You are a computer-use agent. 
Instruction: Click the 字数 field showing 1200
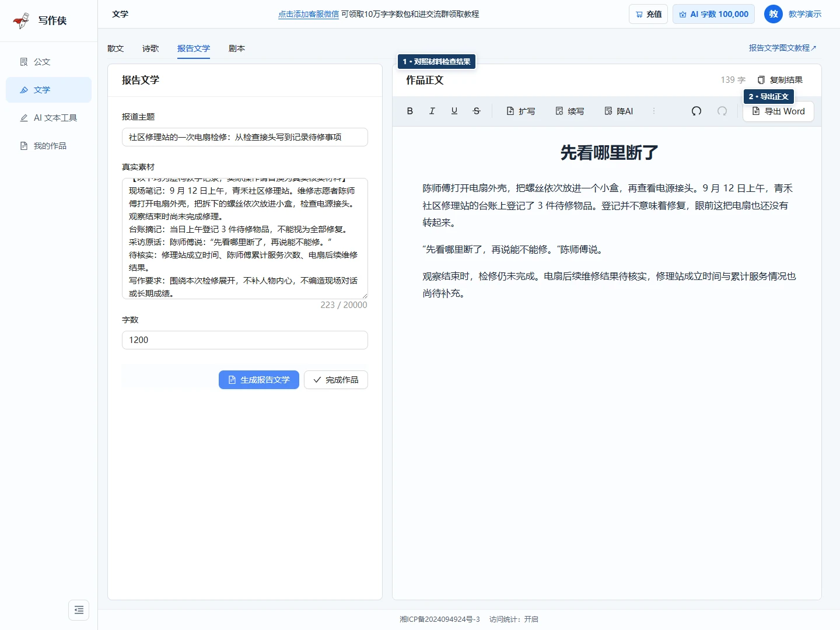[x=245, y=340]
